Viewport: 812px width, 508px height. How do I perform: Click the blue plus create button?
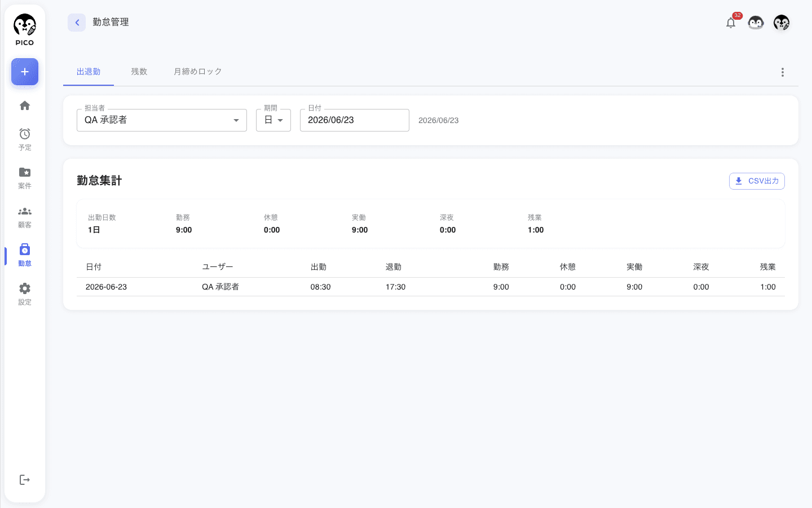(25, 72)
